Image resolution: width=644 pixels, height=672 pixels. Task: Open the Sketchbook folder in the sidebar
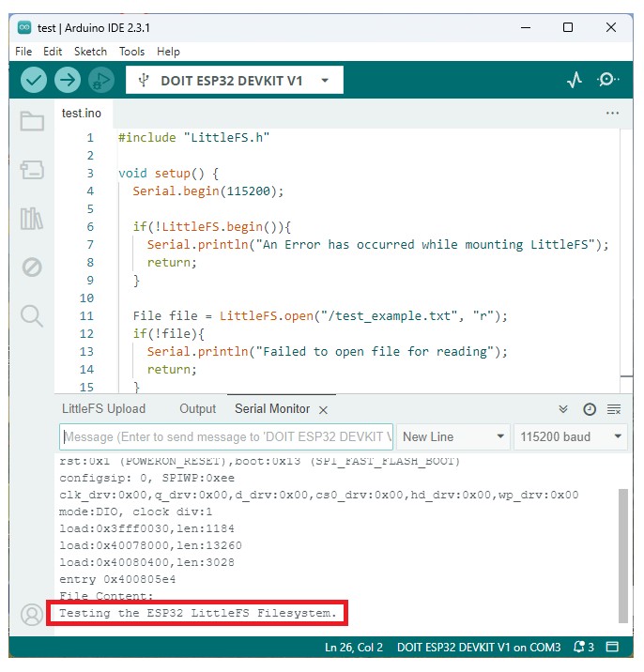pyautogui.click(x=32, y=121)
